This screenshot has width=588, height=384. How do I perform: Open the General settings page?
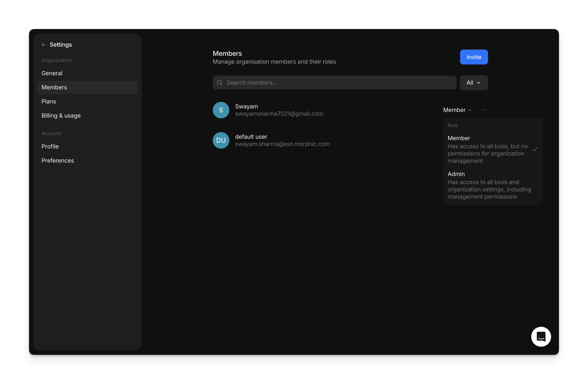point(52,73)
